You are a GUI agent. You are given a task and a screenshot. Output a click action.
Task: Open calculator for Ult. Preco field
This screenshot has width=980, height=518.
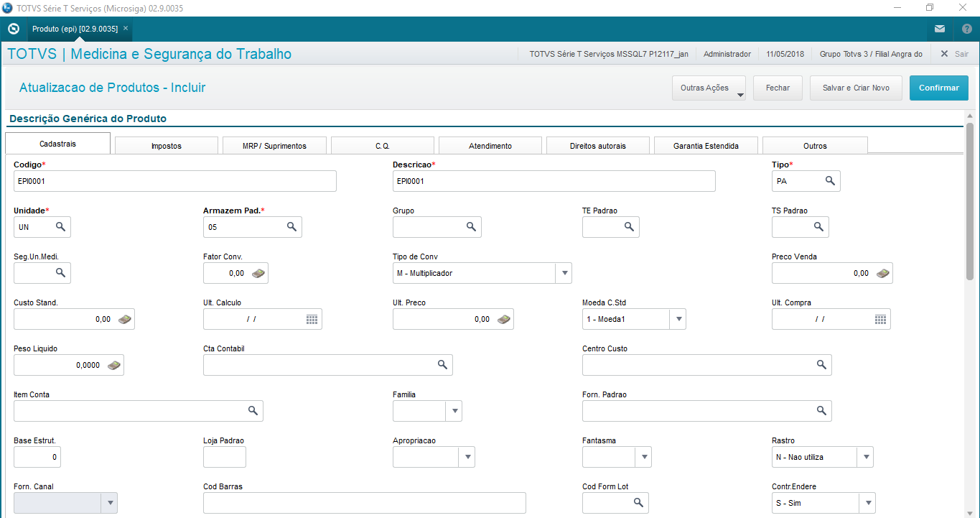point(504,319)
